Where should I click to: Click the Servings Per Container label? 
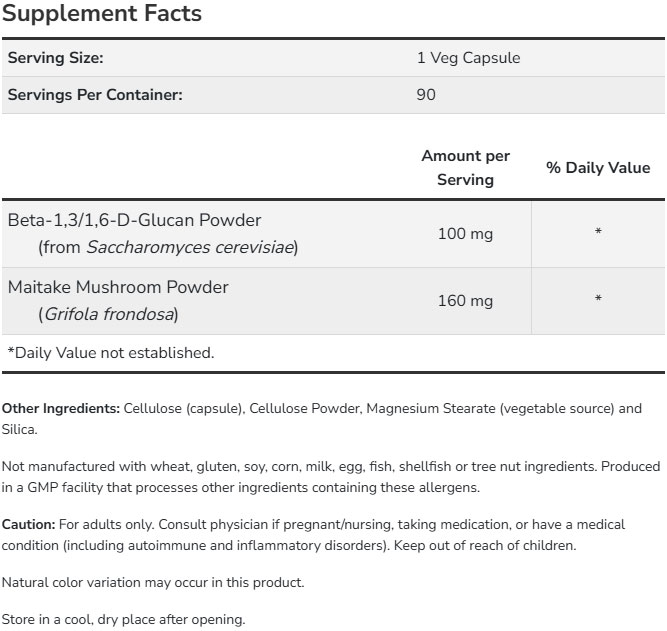click(x=95, y=95)
